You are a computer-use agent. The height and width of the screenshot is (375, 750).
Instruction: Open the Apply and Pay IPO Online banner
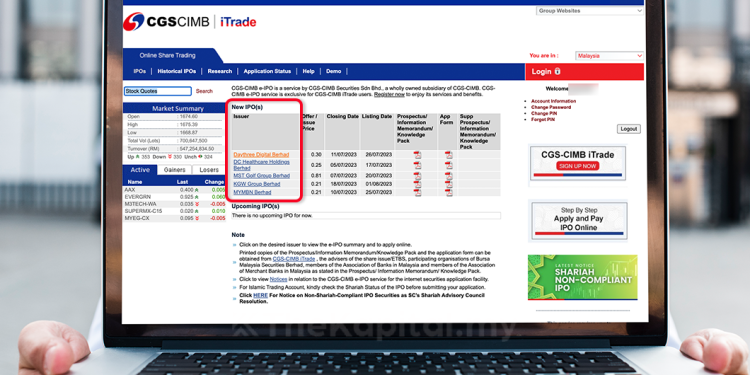point(579,221)
